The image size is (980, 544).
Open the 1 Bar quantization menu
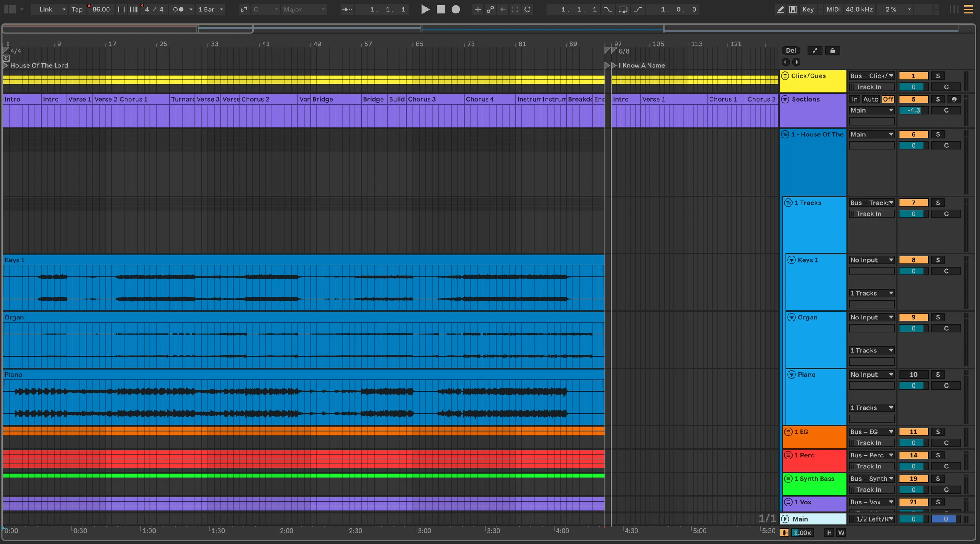coord(211,9)
